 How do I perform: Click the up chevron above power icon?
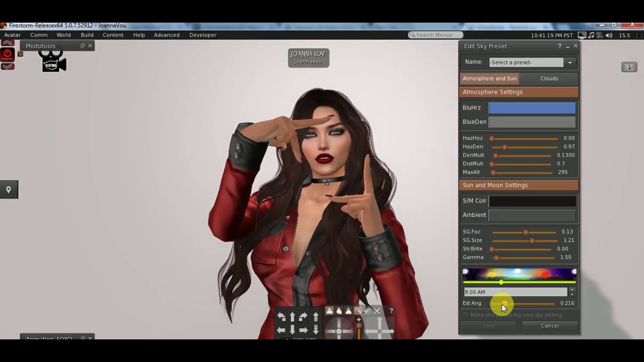7,43
